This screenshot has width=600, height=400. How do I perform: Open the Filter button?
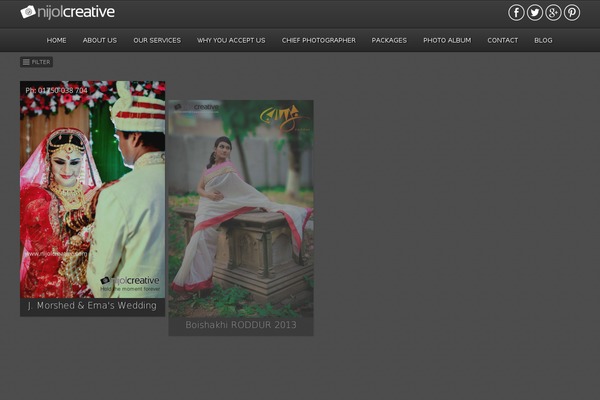coord(36,62)
